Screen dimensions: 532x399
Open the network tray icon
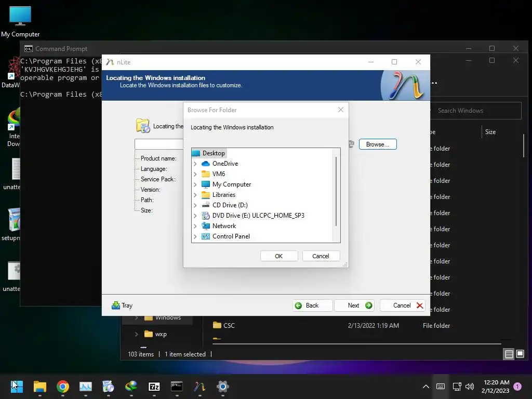click(x=457, y=387)
